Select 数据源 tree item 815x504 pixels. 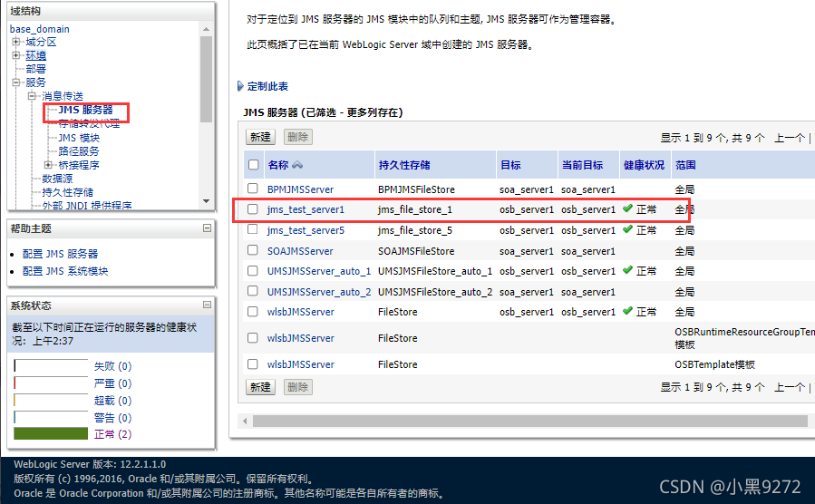pyautogui.click(x=57, y=179)
